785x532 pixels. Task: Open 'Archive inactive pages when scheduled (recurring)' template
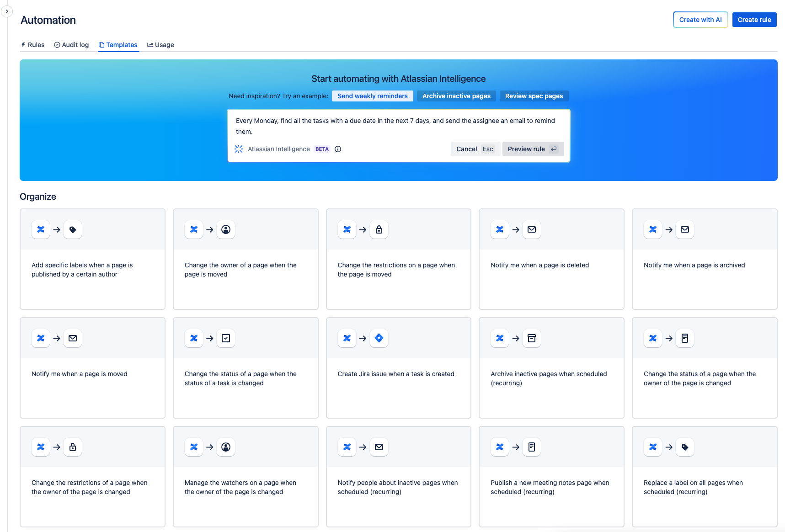tap(551, 368)
